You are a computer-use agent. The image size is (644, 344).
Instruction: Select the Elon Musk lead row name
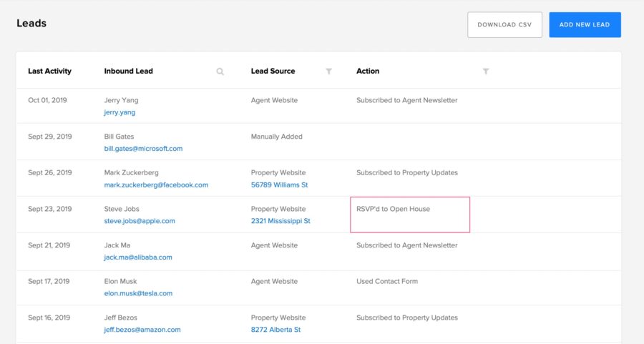coord(120,281)
